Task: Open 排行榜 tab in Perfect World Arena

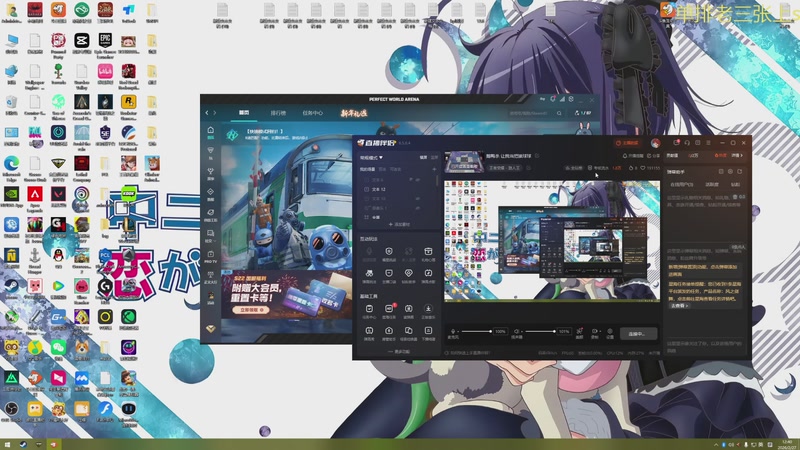Action: click(278, 113)
